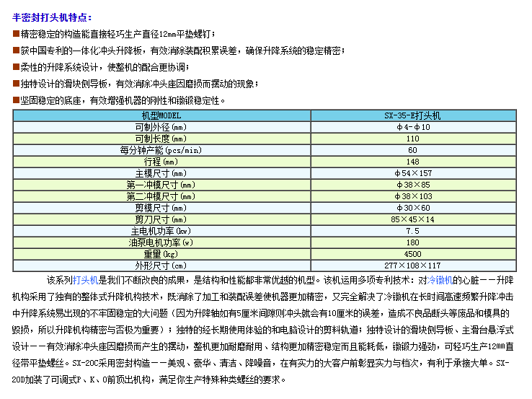This screenshot has width=532, height=399.
Task: Click the 主电机功率(kw) label
Action: pyautogui.click(x=161, y=232)
